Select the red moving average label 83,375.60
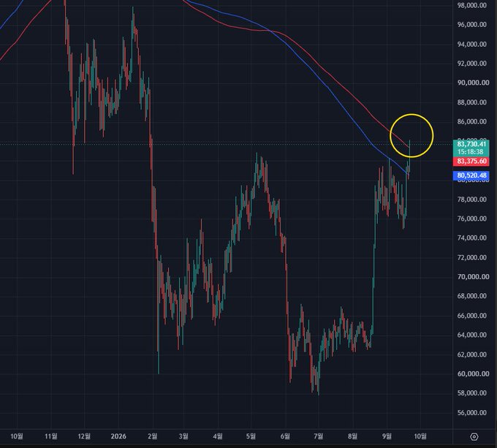Image resolution: width=497 pixels, height=448 pixels. coord(471,162)
